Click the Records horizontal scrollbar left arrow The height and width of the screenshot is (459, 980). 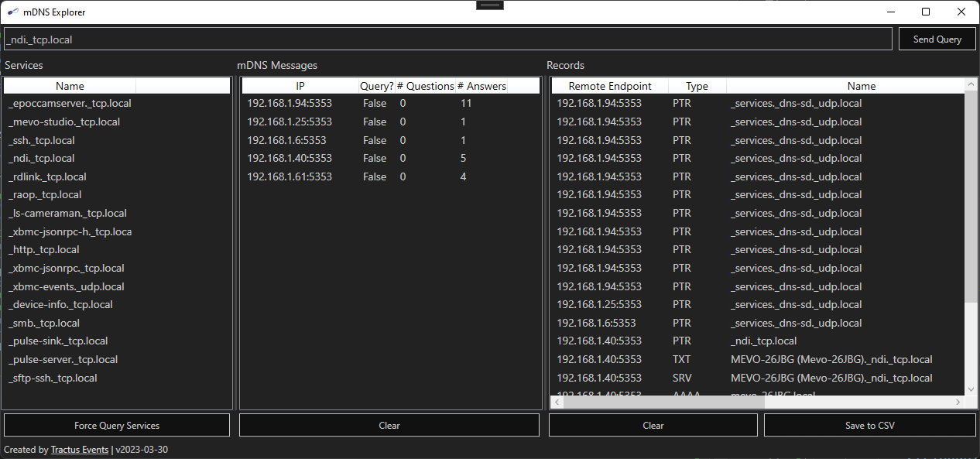557,402
